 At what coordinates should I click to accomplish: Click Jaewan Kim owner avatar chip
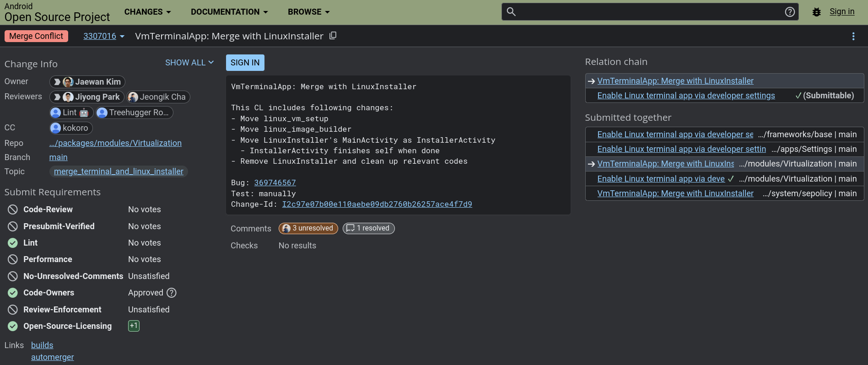pyautogui.click(x=87, y=82)
